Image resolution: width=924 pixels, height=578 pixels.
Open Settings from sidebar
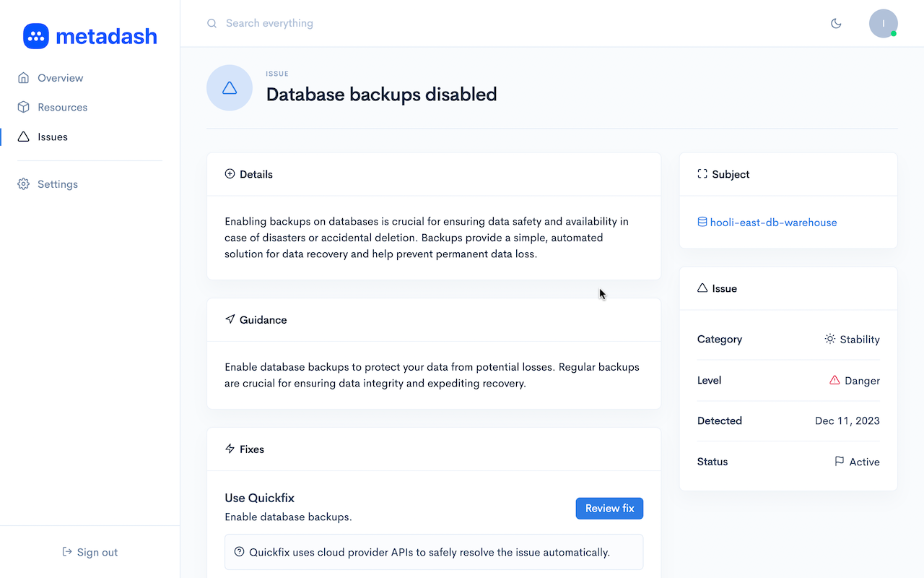click(57, 184)
